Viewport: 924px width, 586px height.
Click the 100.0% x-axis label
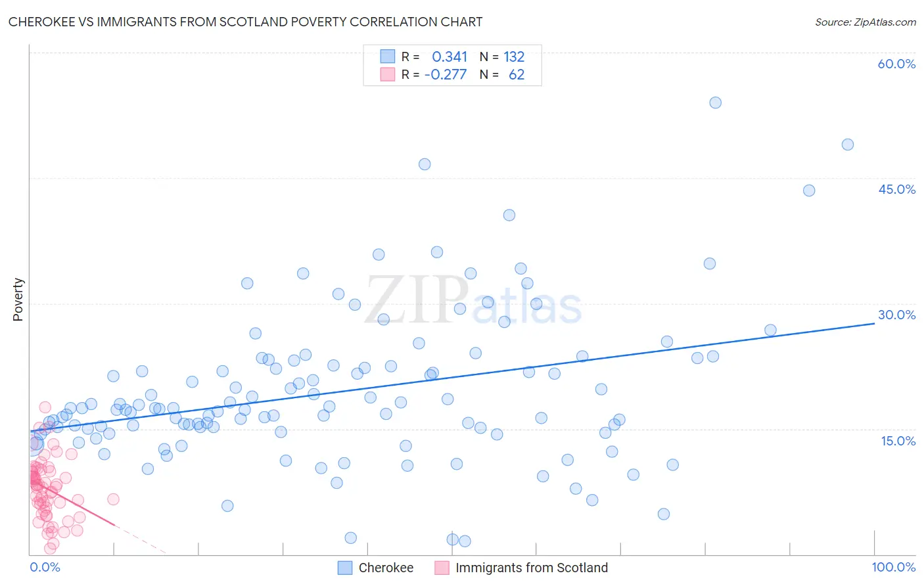click(x=894, y=567)
